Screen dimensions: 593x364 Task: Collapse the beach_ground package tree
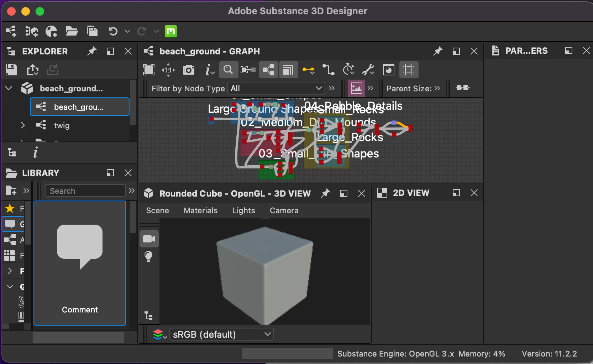pyautogui.click(x=9, y=88)
